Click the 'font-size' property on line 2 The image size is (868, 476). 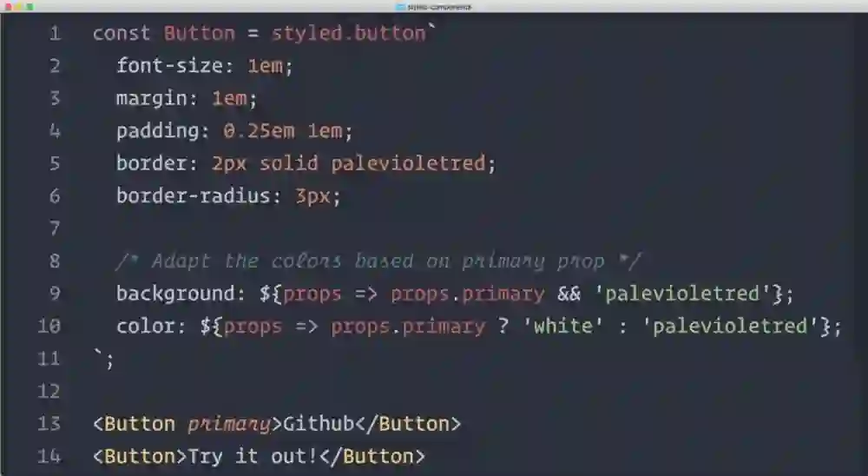point(169,66)
